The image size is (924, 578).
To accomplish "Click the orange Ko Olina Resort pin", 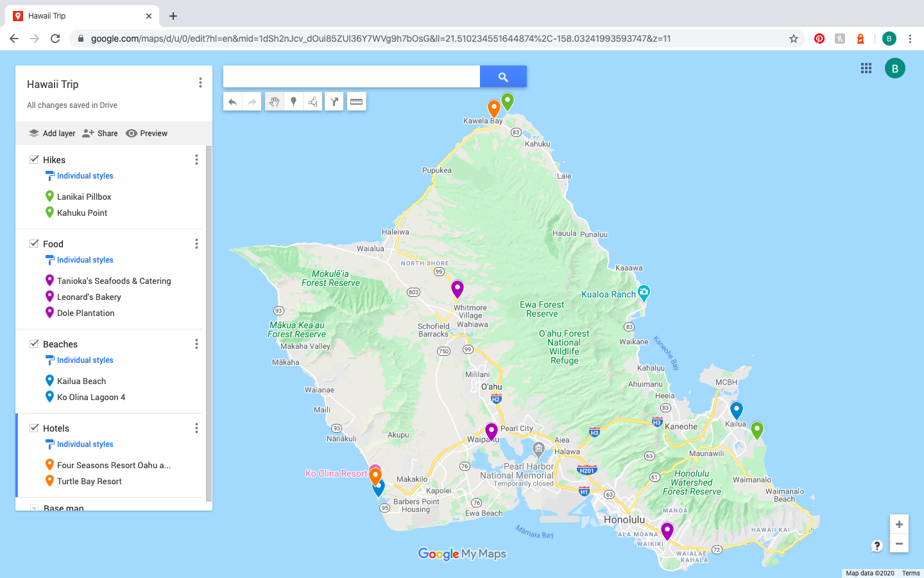I will [375, 477].
